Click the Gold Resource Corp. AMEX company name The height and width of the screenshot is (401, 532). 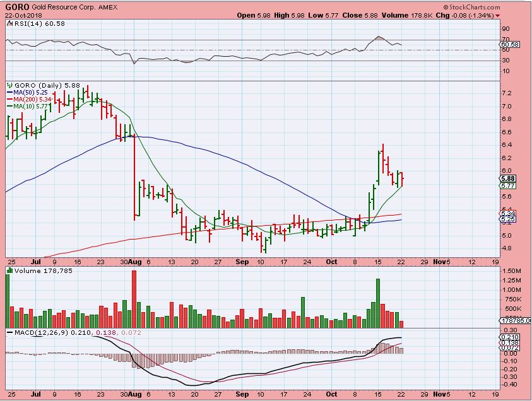(x=74, y=7)
